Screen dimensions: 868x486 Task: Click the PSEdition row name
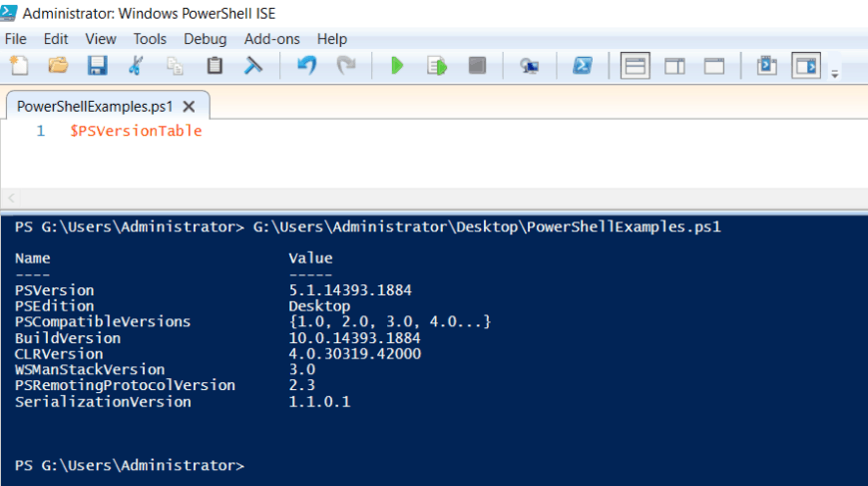[54, 305]
